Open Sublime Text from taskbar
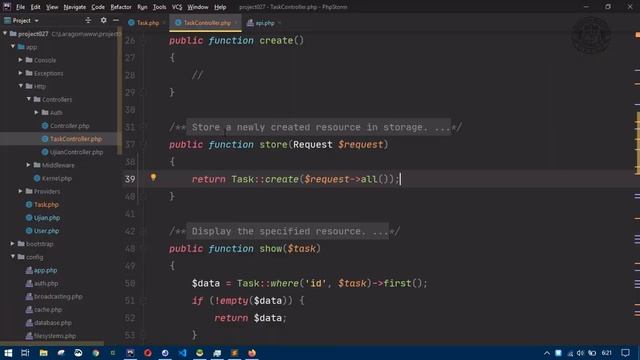The width and height of the screenshot is (640, 360). [x=234, y=353]
